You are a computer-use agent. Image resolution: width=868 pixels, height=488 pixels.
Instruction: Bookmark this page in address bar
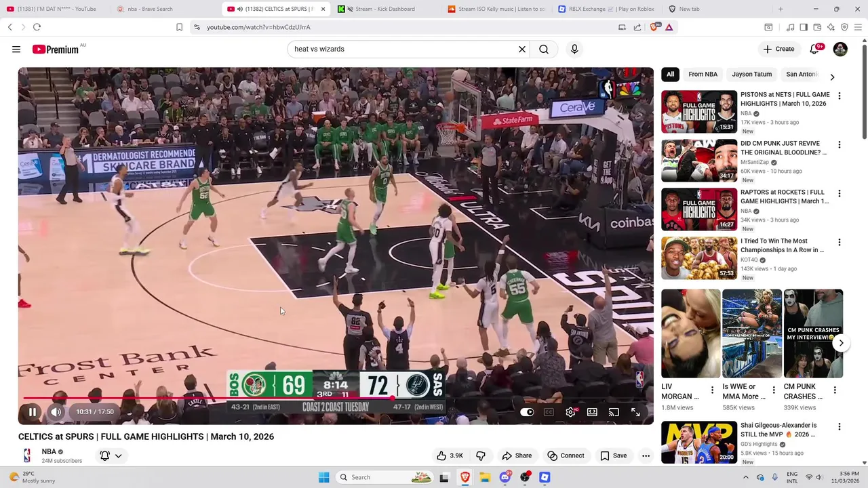[179, 27]
